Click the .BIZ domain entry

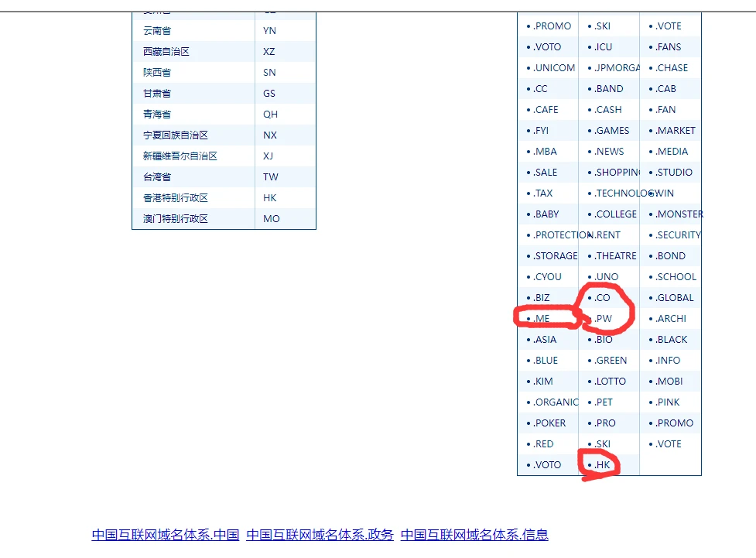coord(542,297)
